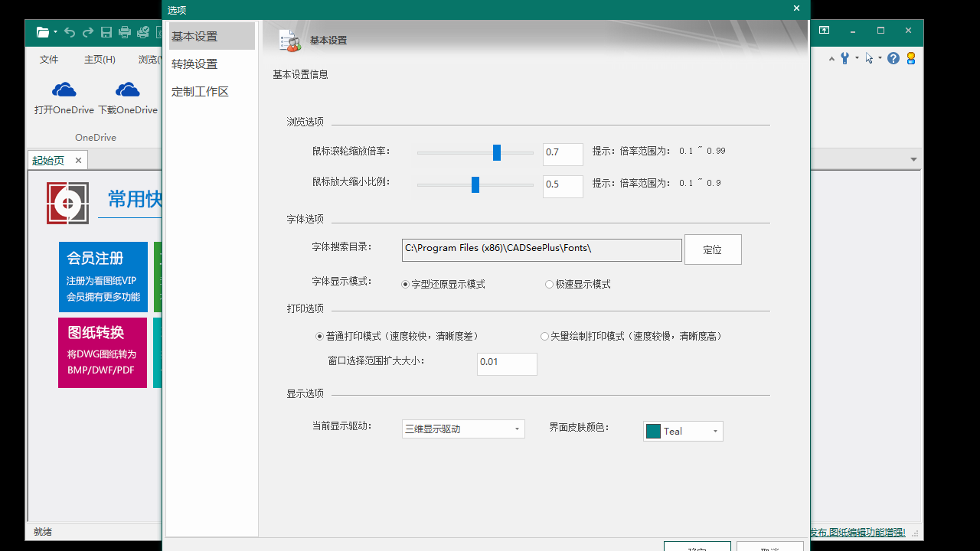Select 极速显示模式 font display mode
This screenshot has height=551, width=980.
click(x=549, y=283)
